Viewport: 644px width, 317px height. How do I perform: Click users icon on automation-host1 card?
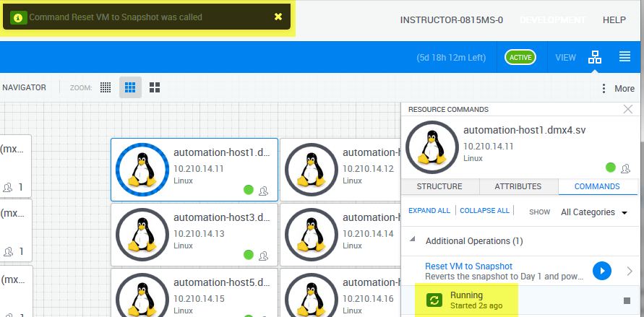coord(263,191)
